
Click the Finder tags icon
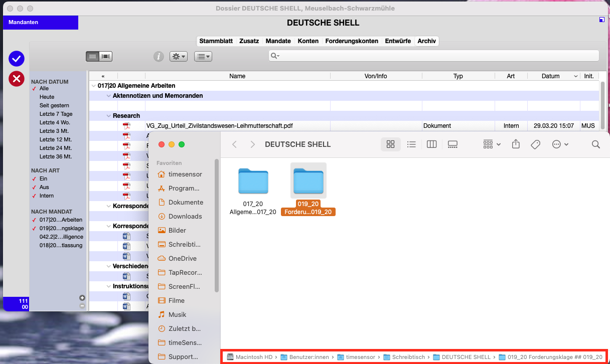(535, 144)
